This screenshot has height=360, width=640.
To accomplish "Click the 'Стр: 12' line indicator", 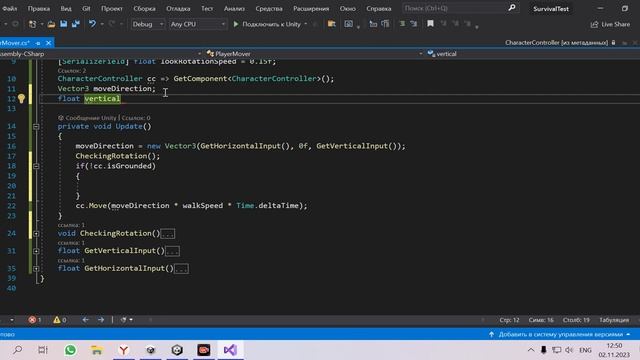I will point(509,320).
